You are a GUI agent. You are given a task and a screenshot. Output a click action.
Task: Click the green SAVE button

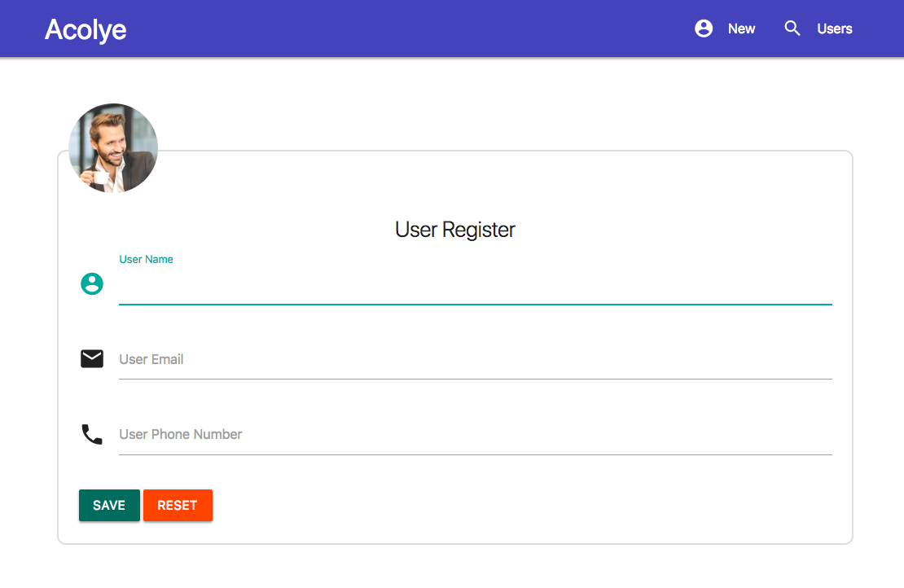tap(110, 506)
